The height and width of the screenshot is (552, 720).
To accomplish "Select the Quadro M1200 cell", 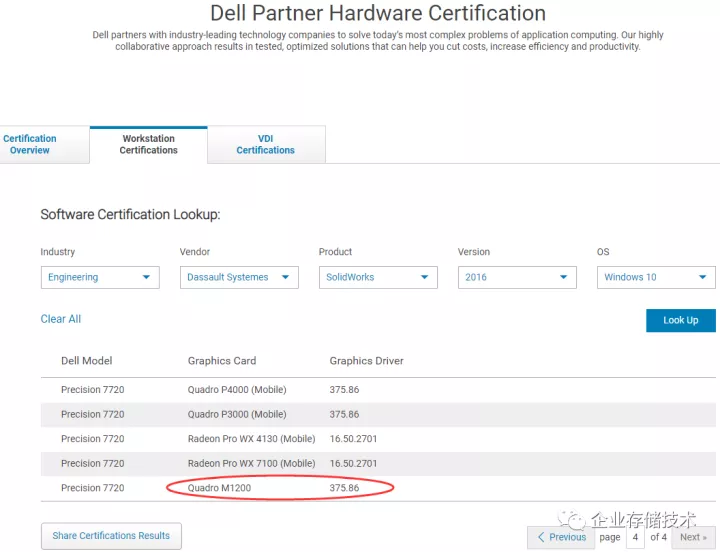I will (x=219, y=488).
